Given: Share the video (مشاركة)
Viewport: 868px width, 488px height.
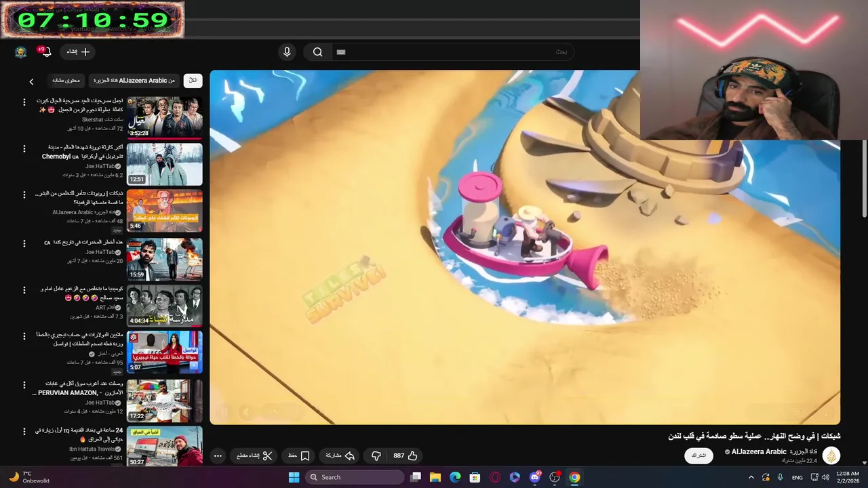Looking at the screenshot, I should point(340,455).
